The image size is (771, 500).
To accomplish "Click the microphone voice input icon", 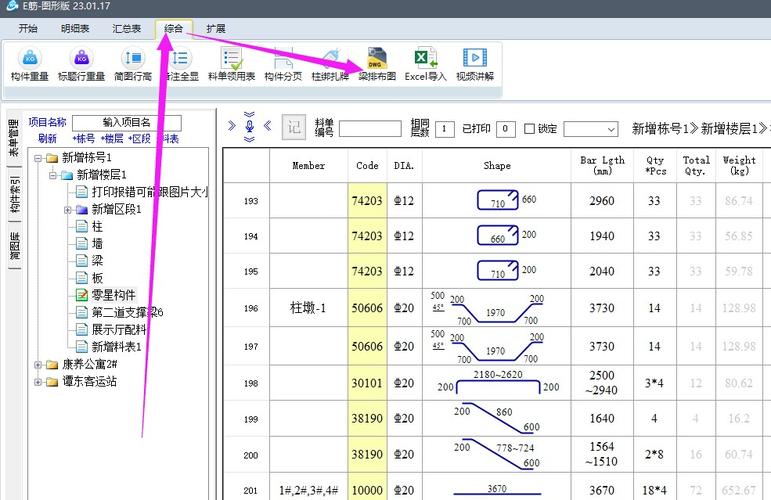I will pyautogui.click(x=249, y=127).
